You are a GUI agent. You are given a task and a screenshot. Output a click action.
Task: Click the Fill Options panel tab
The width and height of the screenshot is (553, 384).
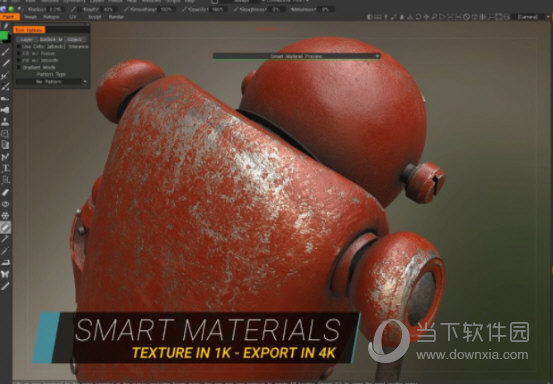tap(29, 30)
